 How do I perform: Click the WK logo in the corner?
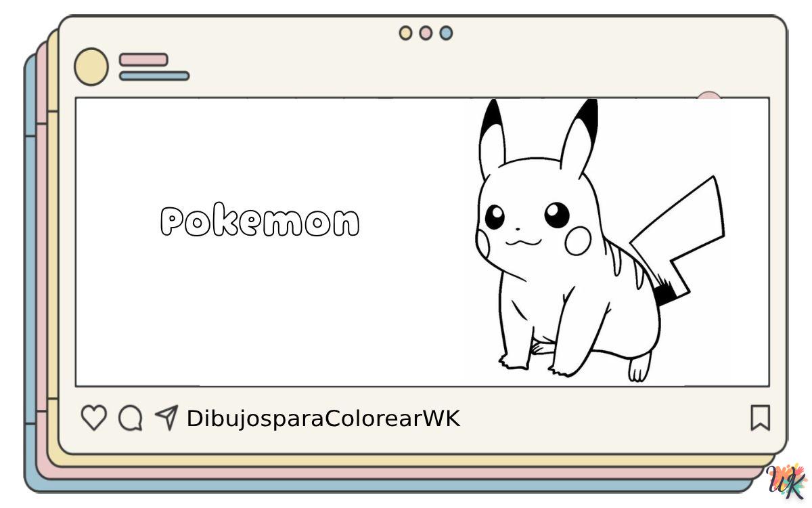coord(787,482)
